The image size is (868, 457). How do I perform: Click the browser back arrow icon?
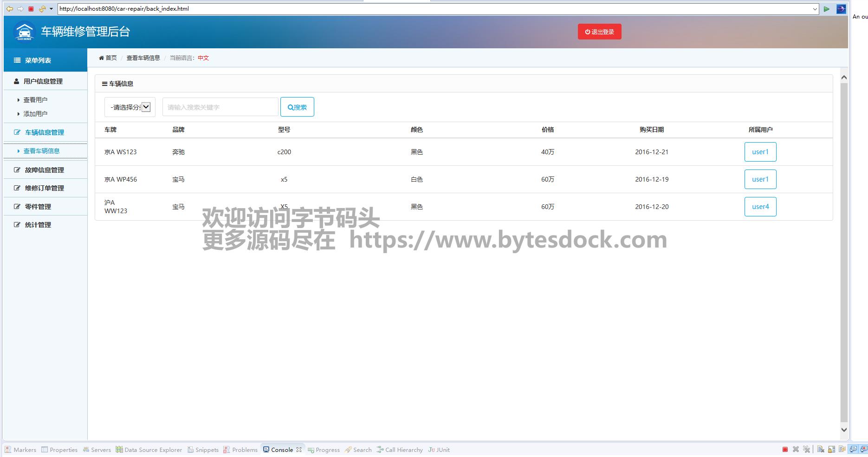coord(9,9)
